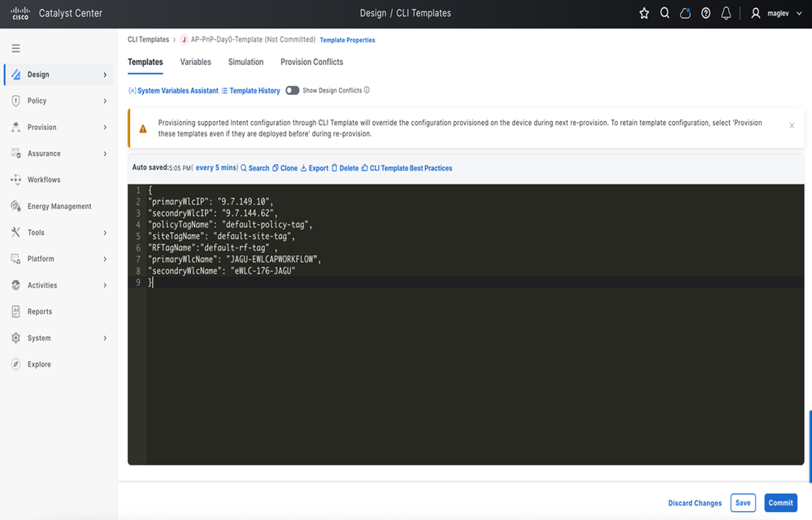Expand the Design menu chevron
The image size is (812, 520).
105,75
